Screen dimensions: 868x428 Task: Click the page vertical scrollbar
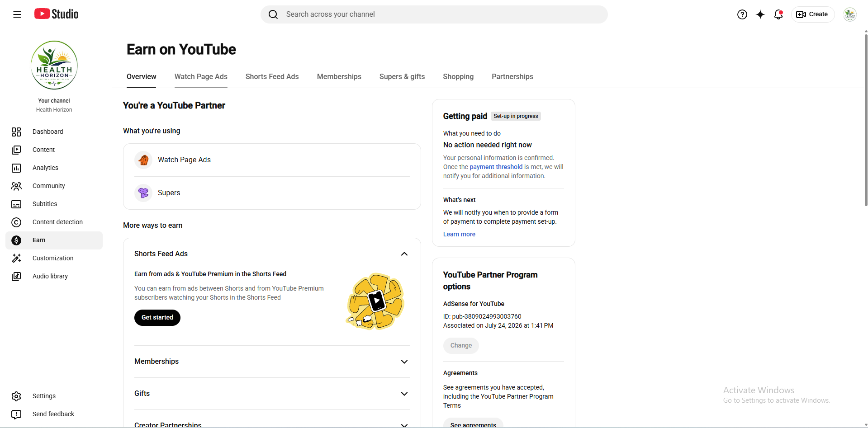tap(866, 120)
